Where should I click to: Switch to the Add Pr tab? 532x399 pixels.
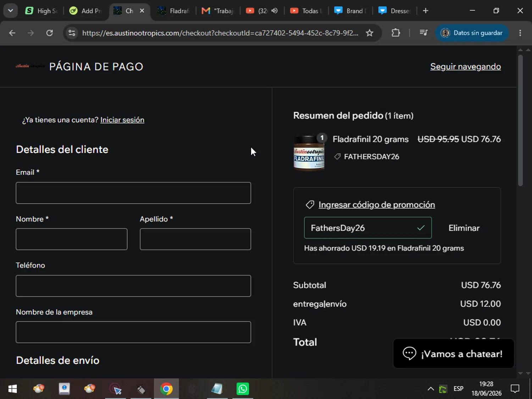86,11
